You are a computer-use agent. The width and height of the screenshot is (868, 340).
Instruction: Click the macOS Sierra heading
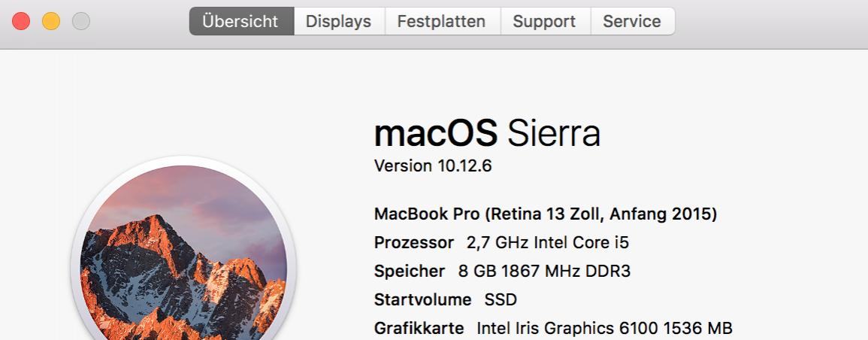pos(487,133)
